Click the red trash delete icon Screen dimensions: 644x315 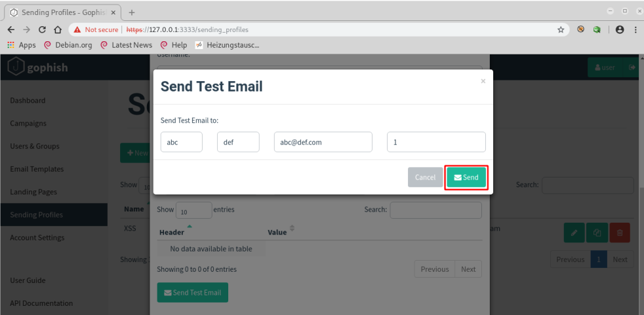pyautogui.click(x=620, y=232)
